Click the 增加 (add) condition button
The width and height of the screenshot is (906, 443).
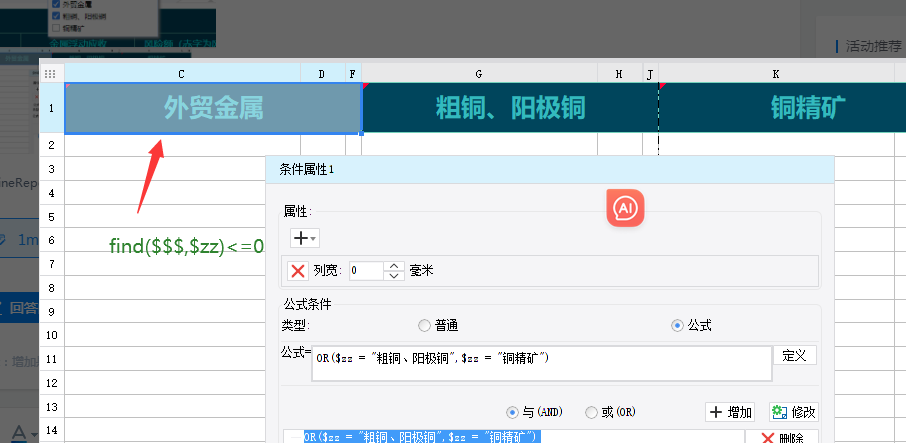tap(730, 412)
